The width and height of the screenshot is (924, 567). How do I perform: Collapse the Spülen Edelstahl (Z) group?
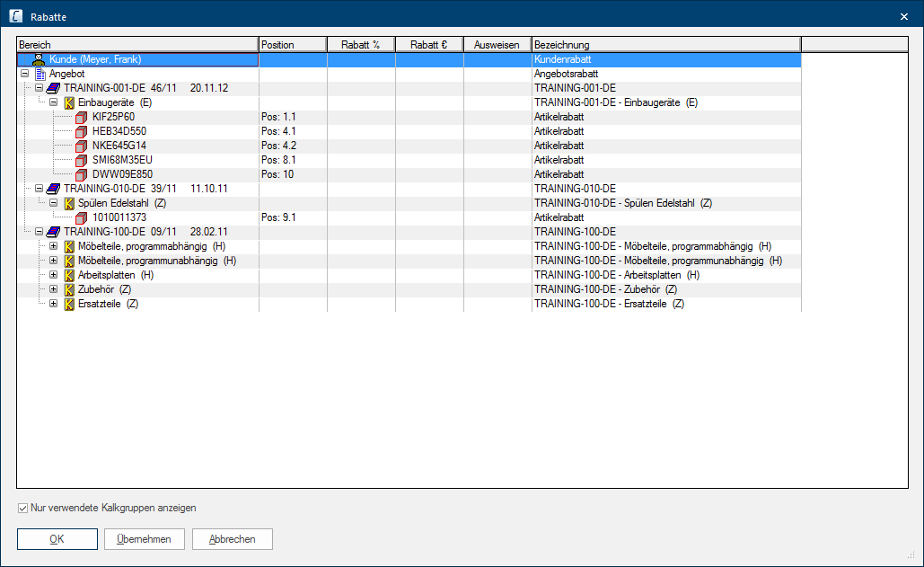tap(53, 203)
